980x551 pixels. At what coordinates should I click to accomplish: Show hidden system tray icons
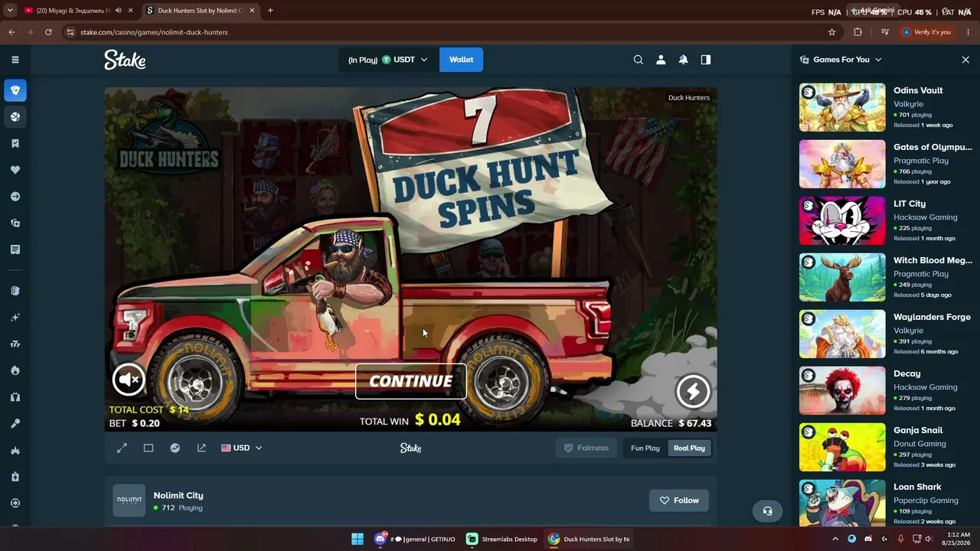click(x=835, y=539)
